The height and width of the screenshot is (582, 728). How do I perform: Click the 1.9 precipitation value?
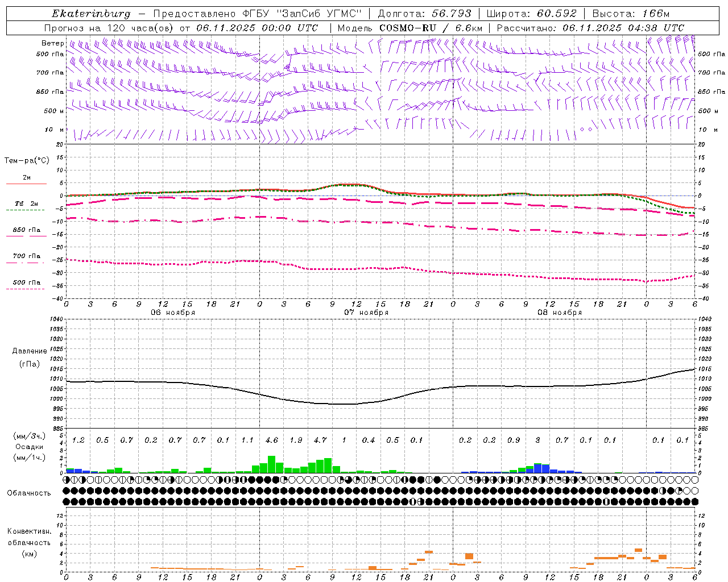coord(296,440)
